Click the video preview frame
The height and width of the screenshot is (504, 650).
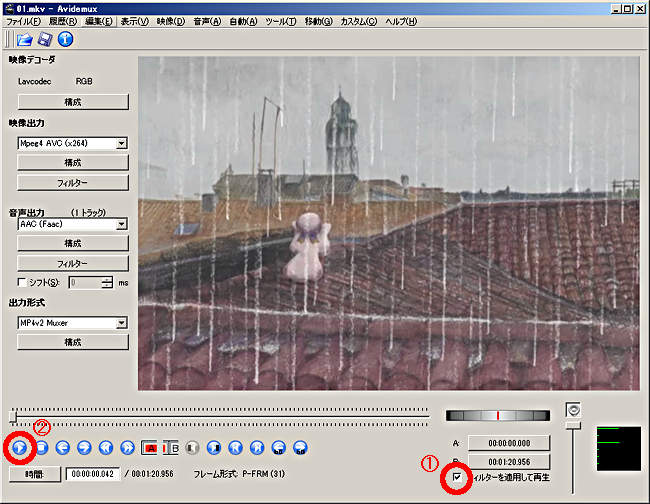coord(389,223)
